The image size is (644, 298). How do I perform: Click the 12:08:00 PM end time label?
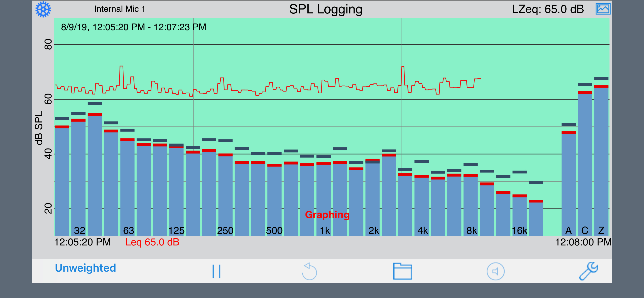coord(583,242)
